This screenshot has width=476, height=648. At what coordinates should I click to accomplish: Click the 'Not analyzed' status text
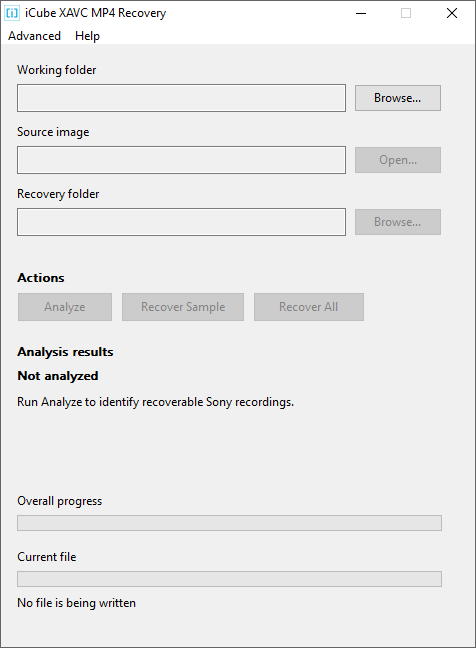pyautogui.click(x=58, y=376)
